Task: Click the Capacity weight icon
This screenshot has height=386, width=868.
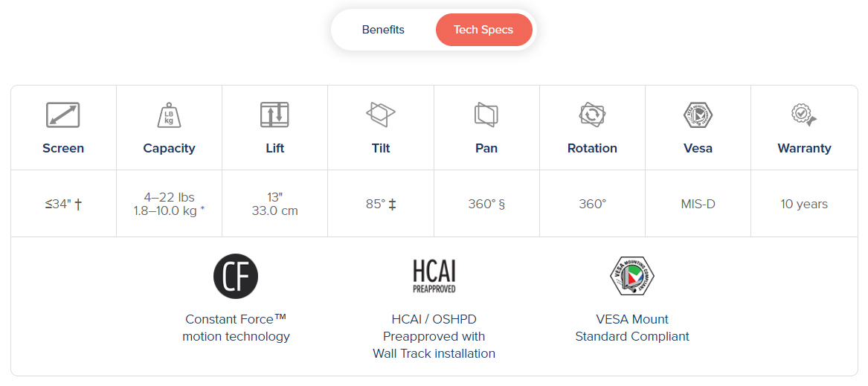Action: [169, 115]
